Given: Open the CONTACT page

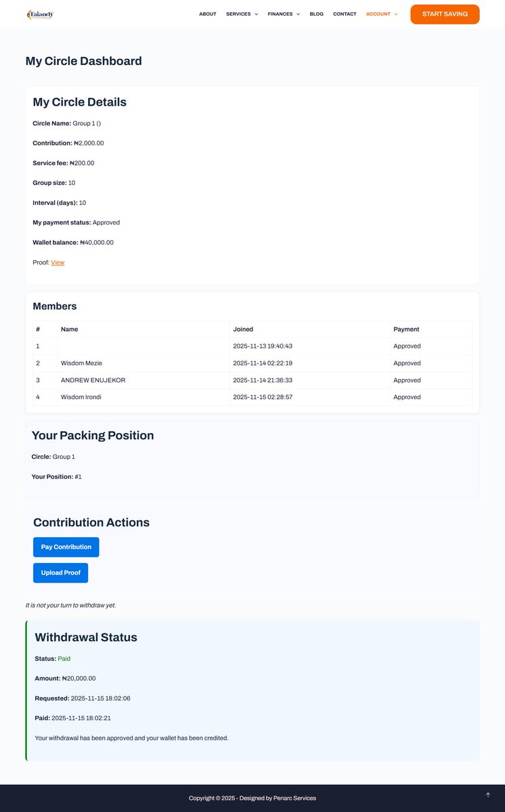Looking at the screenshot, I should [345, 14].
